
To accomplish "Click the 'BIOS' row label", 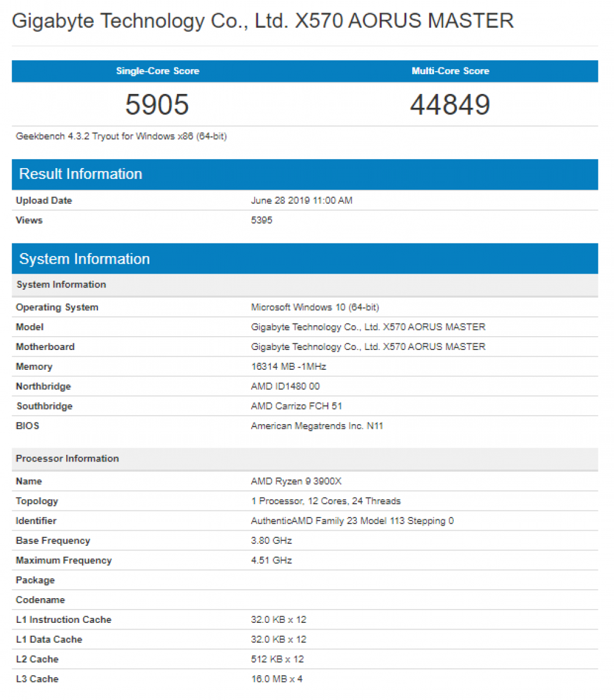I will 27,426.
